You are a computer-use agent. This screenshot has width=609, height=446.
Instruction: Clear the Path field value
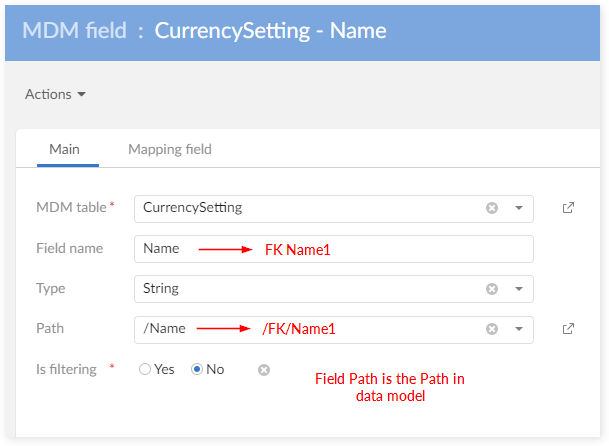coord(492,329)
